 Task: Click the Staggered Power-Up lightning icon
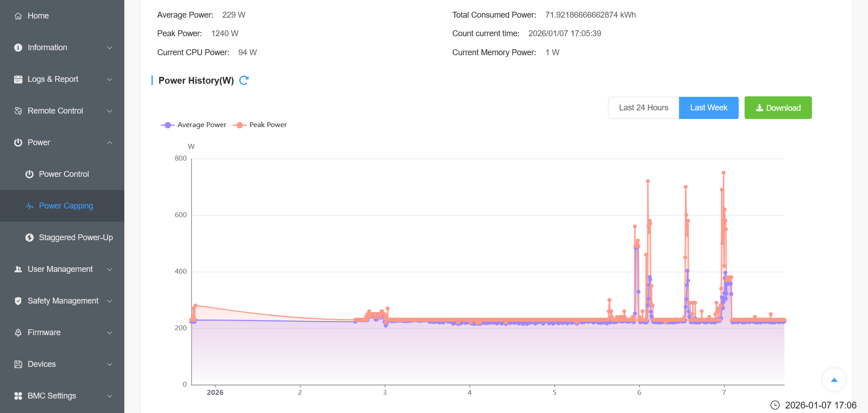[29, 237]
